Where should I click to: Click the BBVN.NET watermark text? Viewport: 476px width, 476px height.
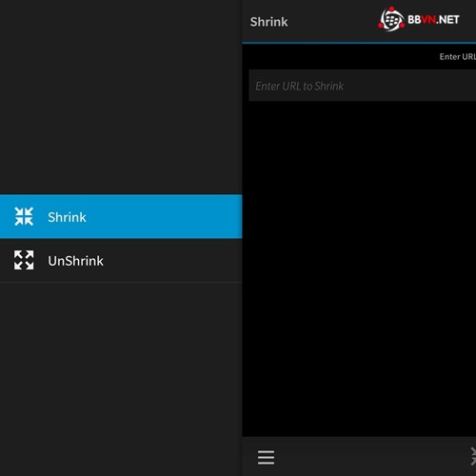[433, 20]
